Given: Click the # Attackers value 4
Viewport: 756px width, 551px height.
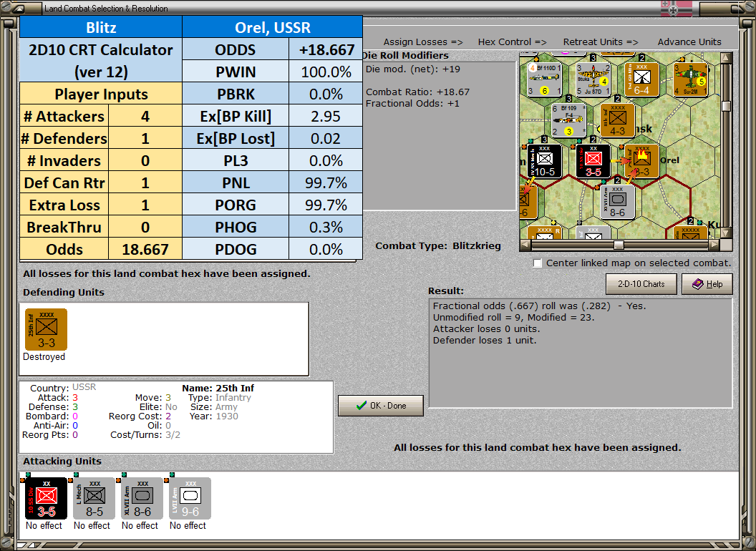Looking at the screenshot, I should [145, 116].
